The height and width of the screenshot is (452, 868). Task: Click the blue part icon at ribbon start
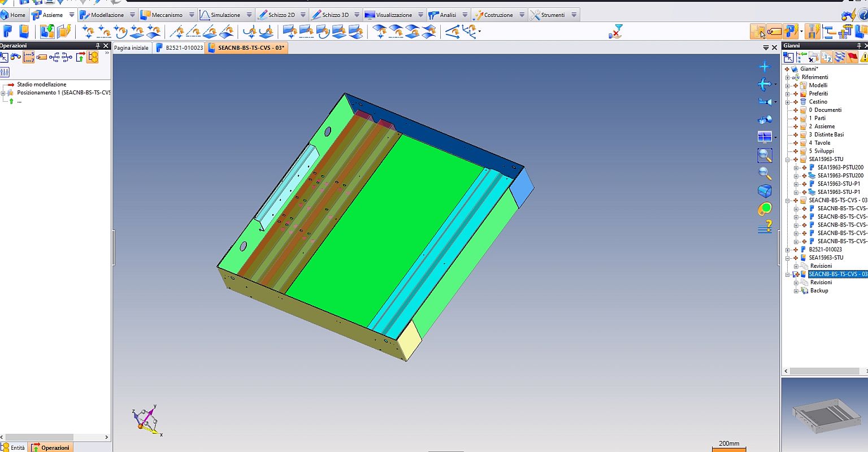point(7,32)
